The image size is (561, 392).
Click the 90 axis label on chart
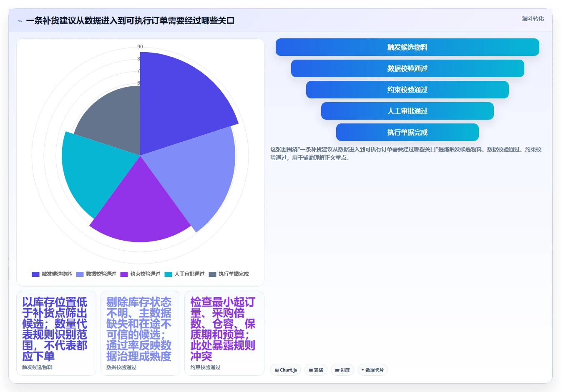click(140, 47)
